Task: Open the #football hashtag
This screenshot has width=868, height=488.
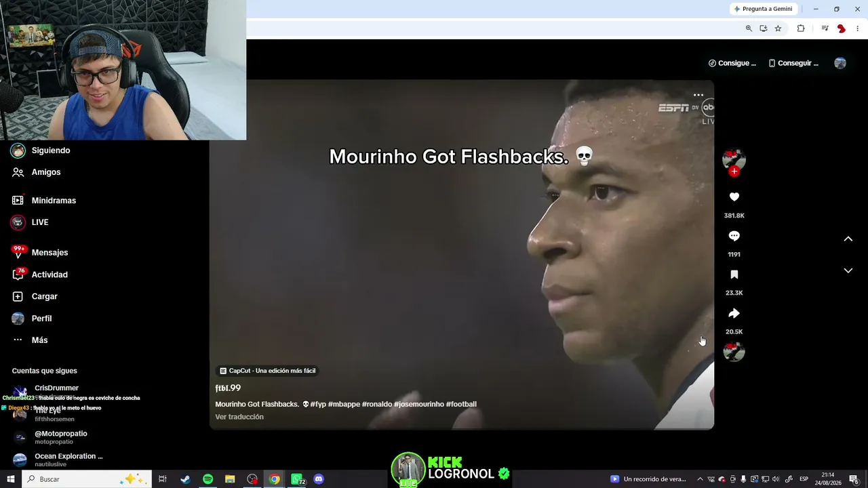Action: [461, 405]
